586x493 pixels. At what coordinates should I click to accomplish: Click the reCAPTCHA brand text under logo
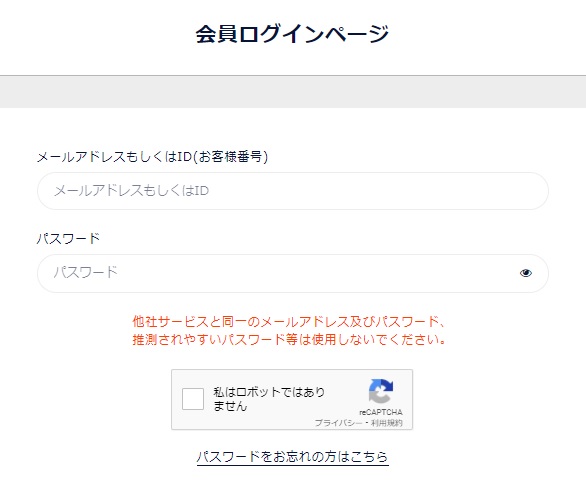pyautogui.click(x=380, y=412)
